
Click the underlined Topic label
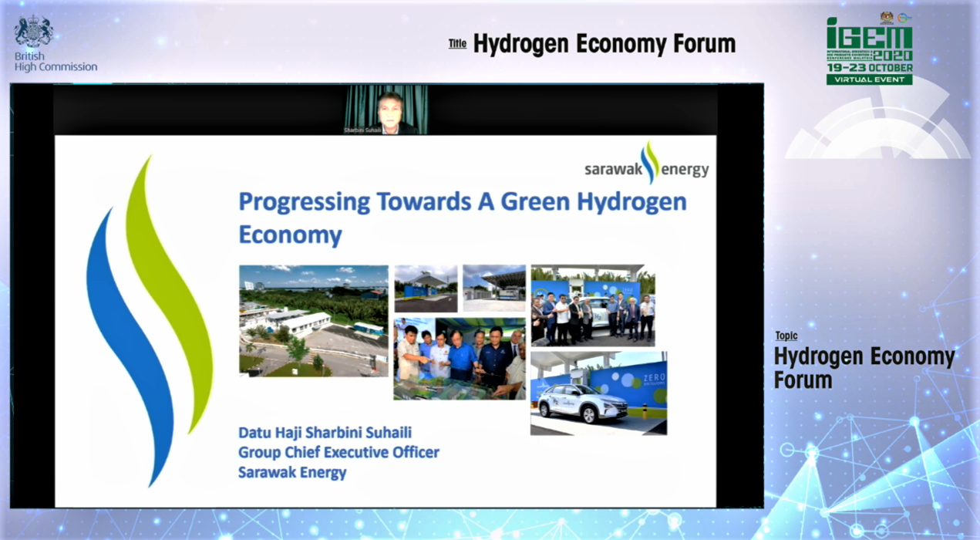tap(786, 336)
